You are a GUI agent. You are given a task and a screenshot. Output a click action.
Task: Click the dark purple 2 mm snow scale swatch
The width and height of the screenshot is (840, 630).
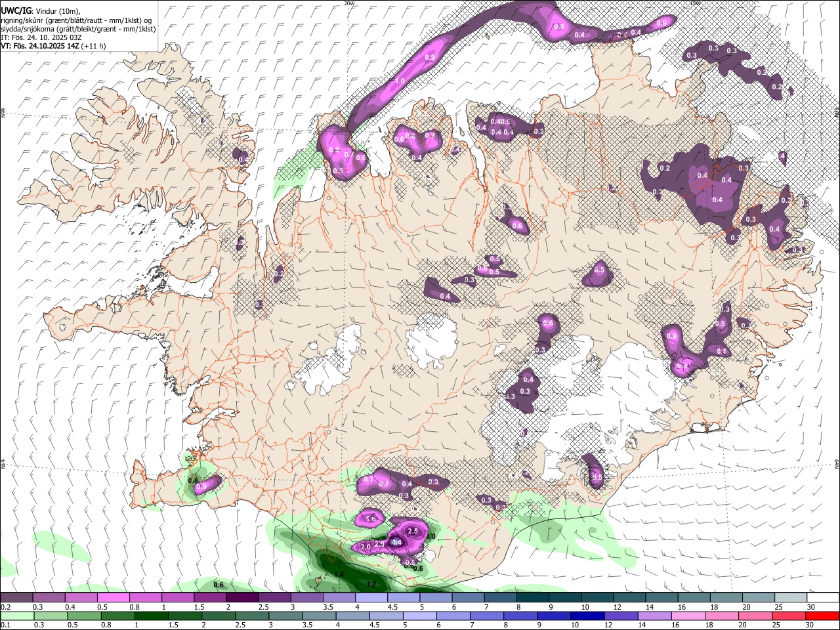click(x=242, y=597)
